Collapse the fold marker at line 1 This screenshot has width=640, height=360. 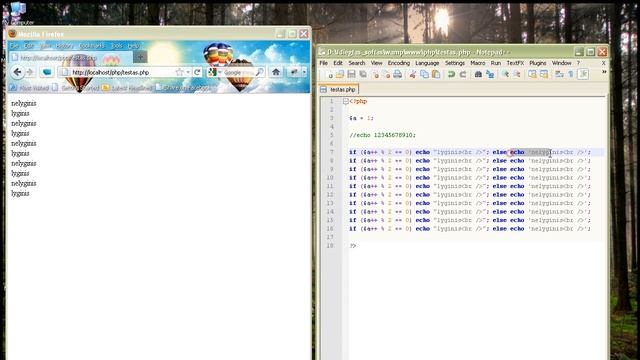pyautogui.click(x=346, y=101)
